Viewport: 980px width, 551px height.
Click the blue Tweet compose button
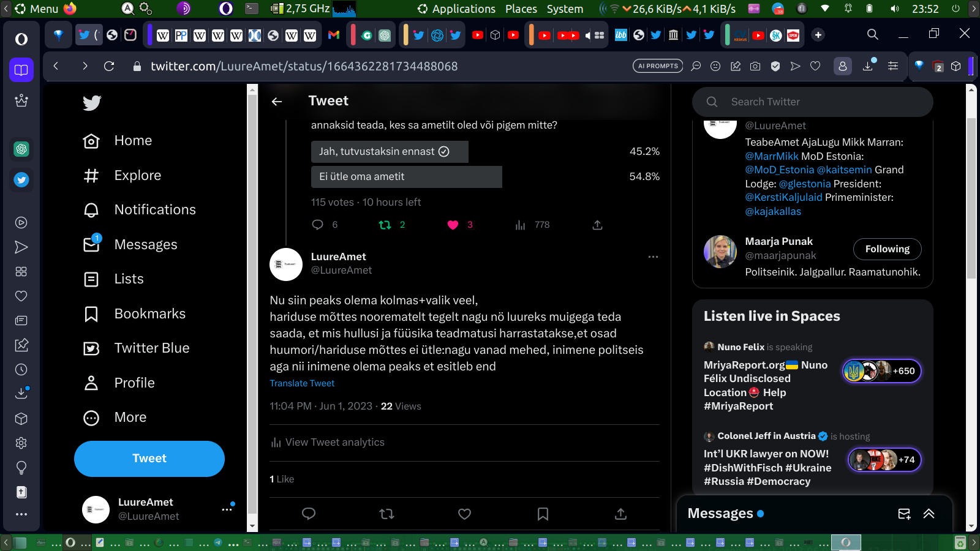[149, 459]
